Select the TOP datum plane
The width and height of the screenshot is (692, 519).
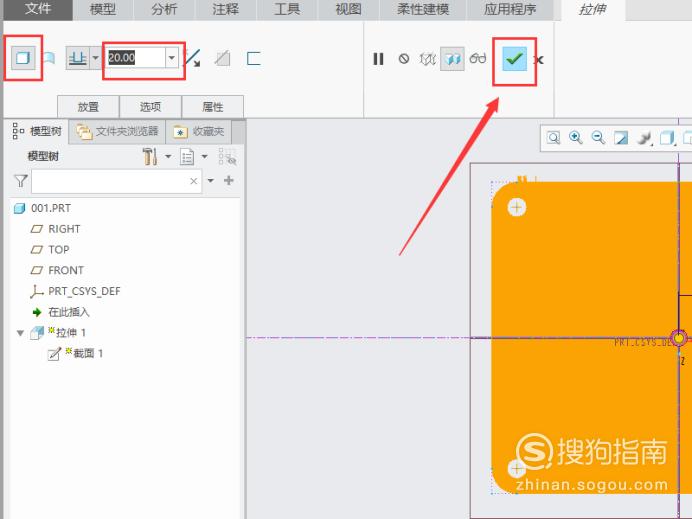pos(50,249)
